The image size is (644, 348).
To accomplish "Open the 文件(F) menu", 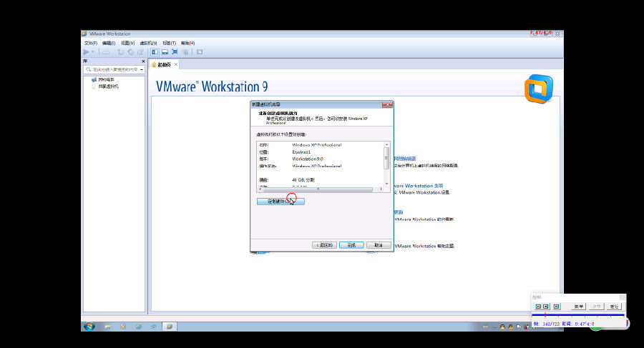I will tap(90, 43).
